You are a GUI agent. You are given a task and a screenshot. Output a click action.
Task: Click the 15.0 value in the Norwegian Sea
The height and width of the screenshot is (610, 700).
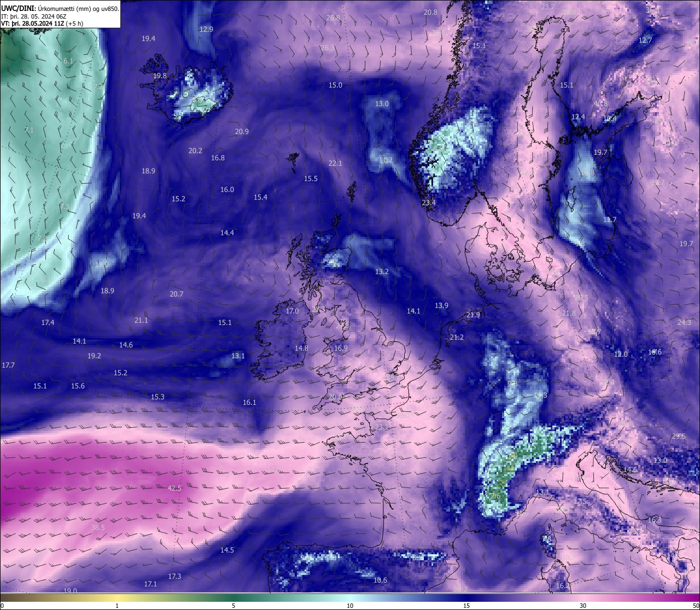tap(335, 85)
